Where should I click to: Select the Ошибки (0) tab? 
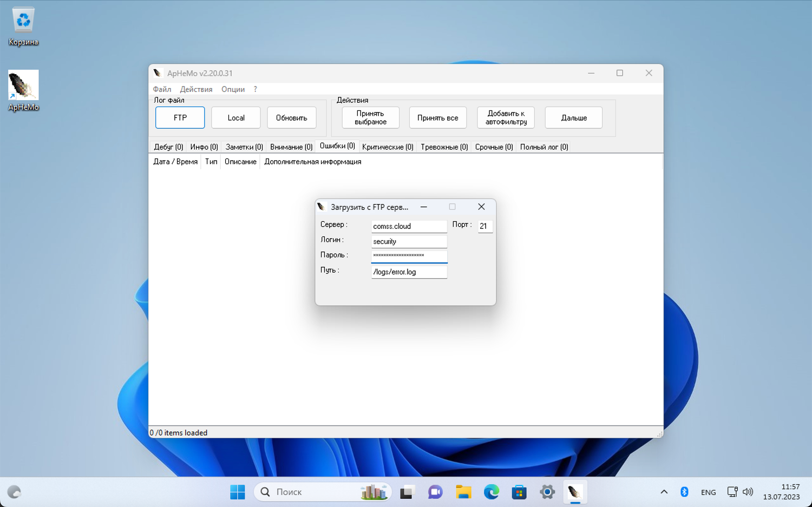[x=337, y=146]
